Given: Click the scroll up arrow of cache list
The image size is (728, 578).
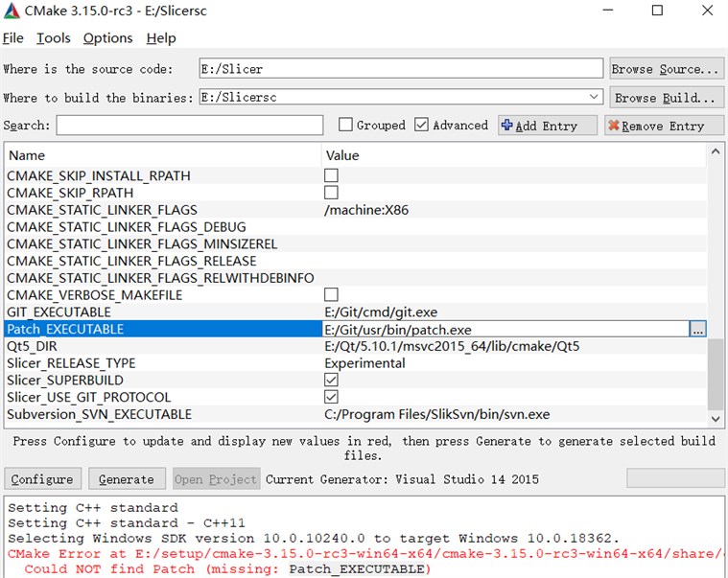Looking at the screenshot, I should pyautogui.click(x=716, y=151).
